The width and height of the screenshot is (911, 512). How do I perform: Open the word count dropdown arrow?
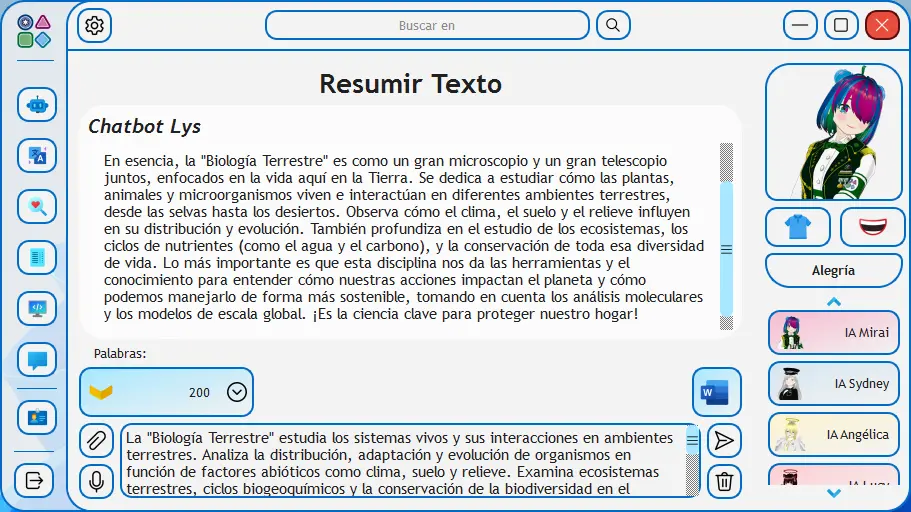pos(236,392)
